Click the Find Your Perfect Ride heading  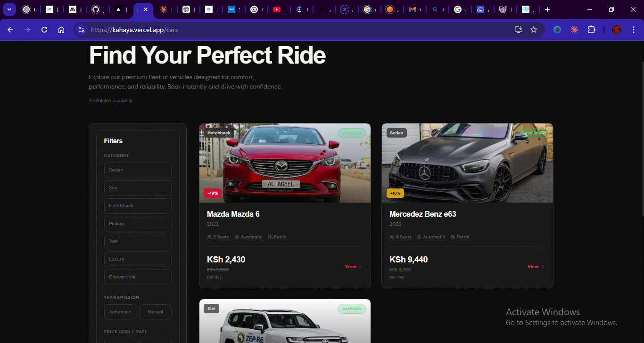[x=207, y=55]
